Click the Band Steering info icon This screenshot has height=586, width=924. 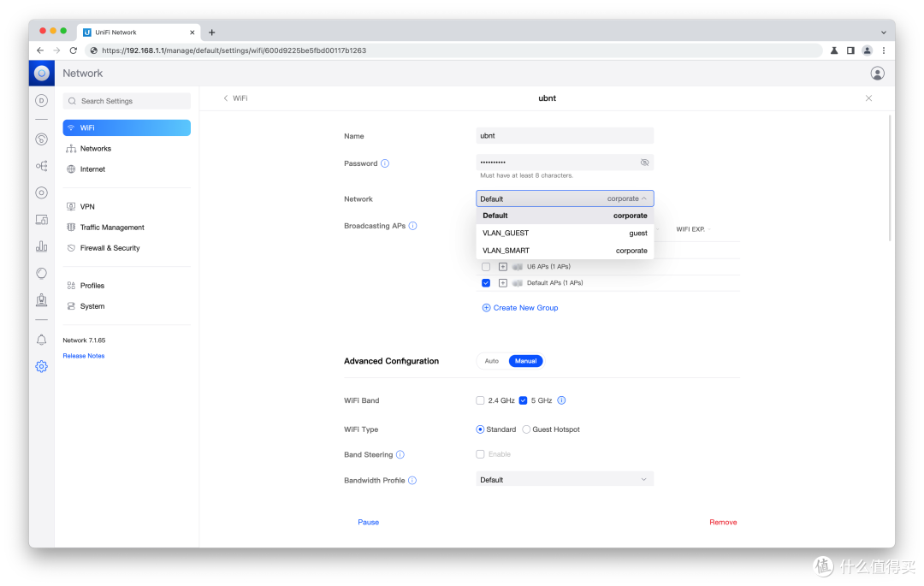400,455
